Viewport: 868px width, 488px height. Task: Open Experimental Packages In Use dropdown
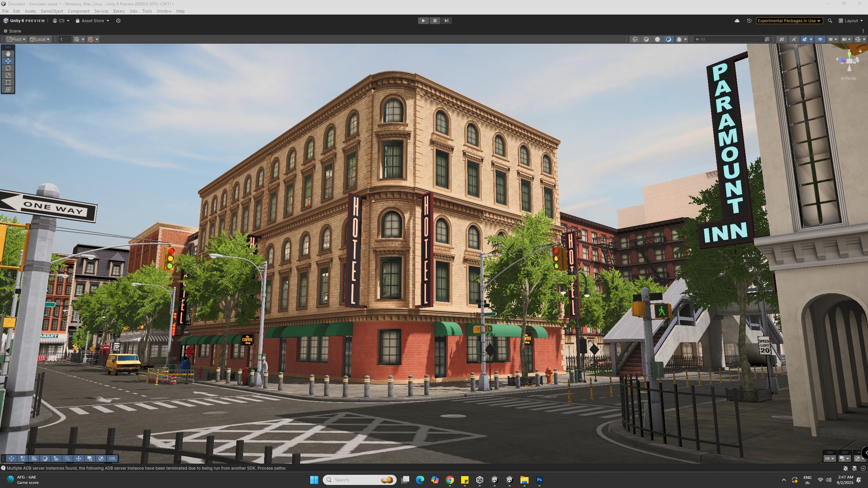click(789, 21)
